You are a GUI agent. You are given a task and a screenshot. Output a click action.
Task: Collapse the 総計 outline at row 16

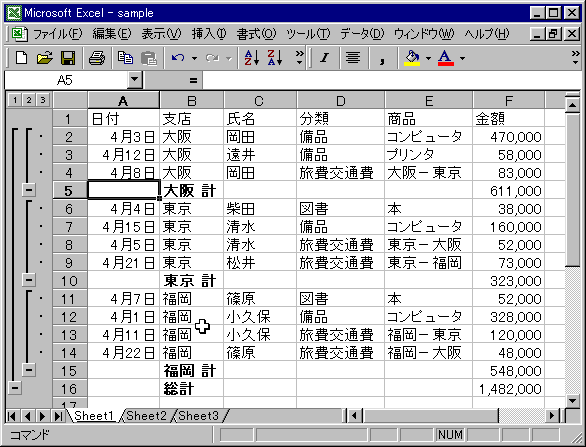tap(15, 388)
